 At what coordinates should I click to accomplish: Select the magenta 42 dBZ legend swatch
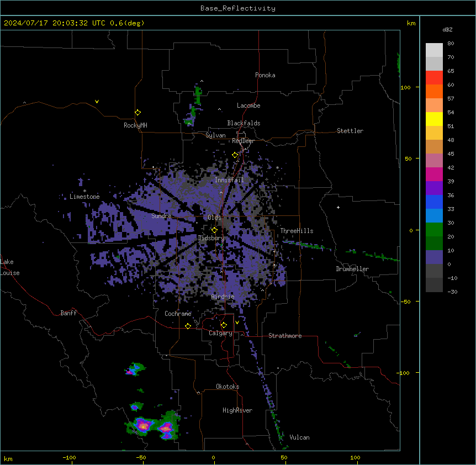point(434,174)
